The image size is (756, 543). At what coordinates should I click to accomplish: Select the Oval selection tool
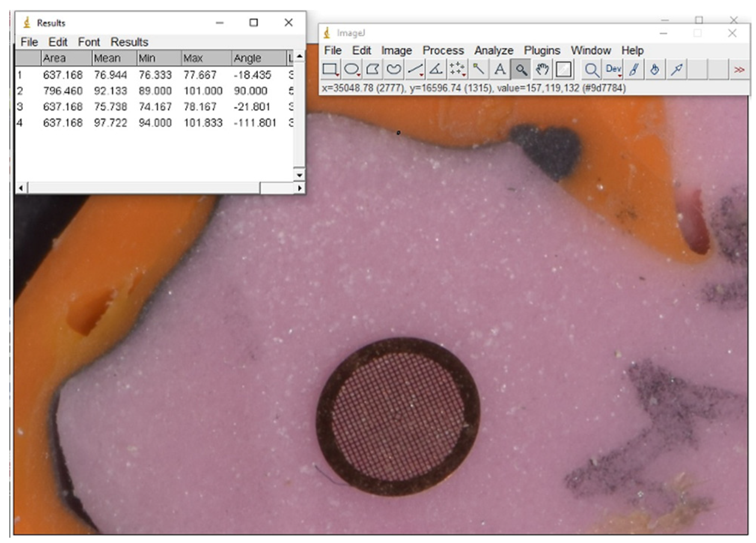coord(351,70)
